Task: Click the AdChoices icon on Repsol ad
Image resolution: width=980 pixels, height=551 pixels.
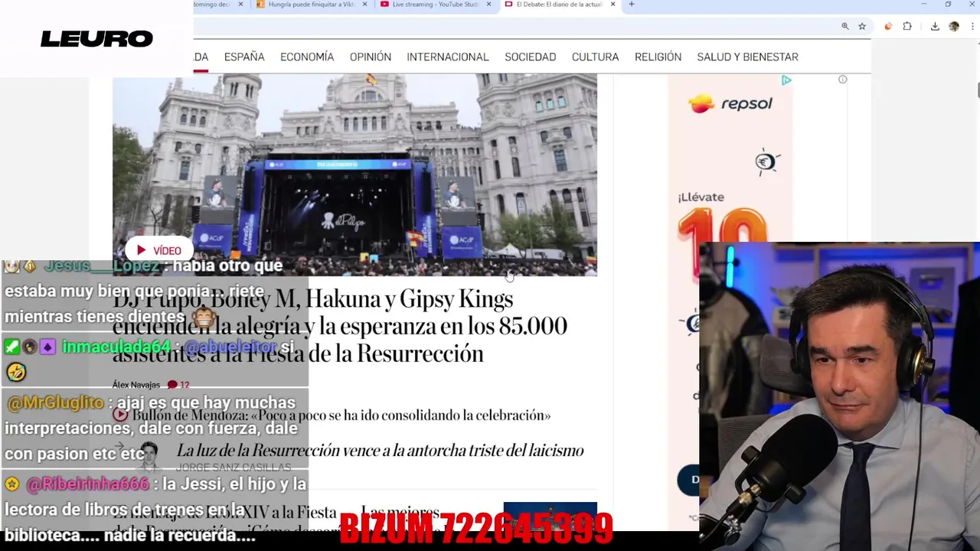Action: 786,80
